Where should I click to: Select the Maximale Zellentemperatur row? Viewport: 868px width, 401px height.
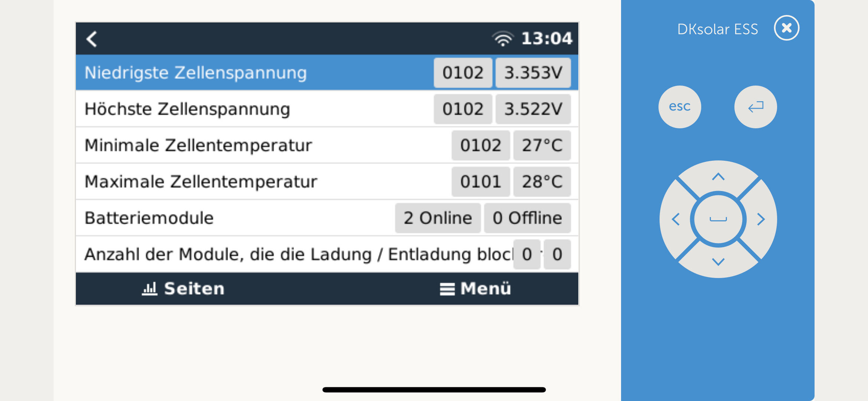327,182
